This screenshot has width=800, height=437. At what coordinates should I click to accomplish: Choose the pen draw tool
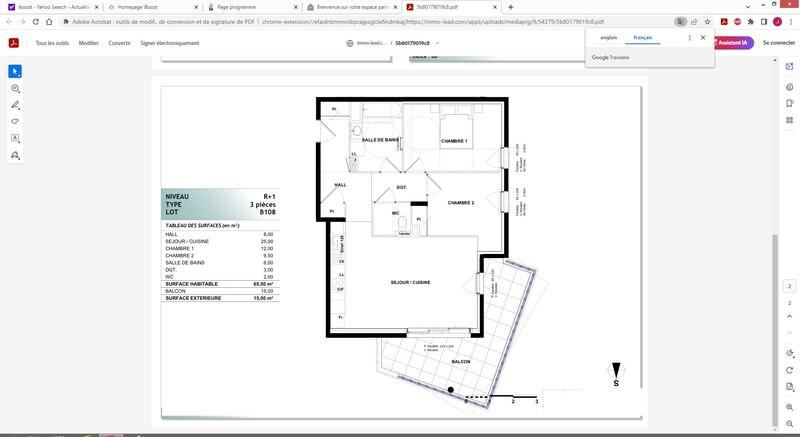pos(16,105)
